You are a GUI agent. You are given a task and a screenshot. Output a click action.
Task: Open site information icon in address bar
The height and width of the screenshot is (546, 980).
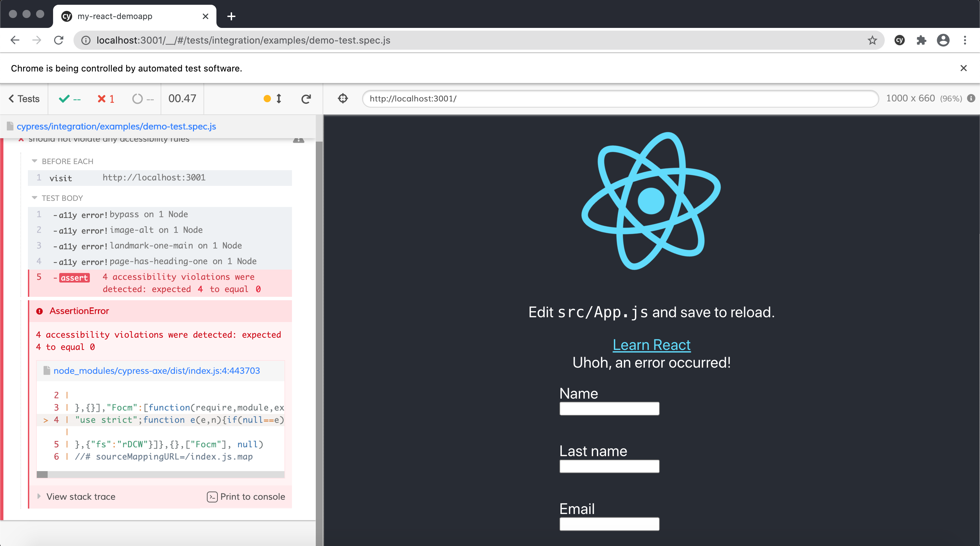(x=86, y=40)
